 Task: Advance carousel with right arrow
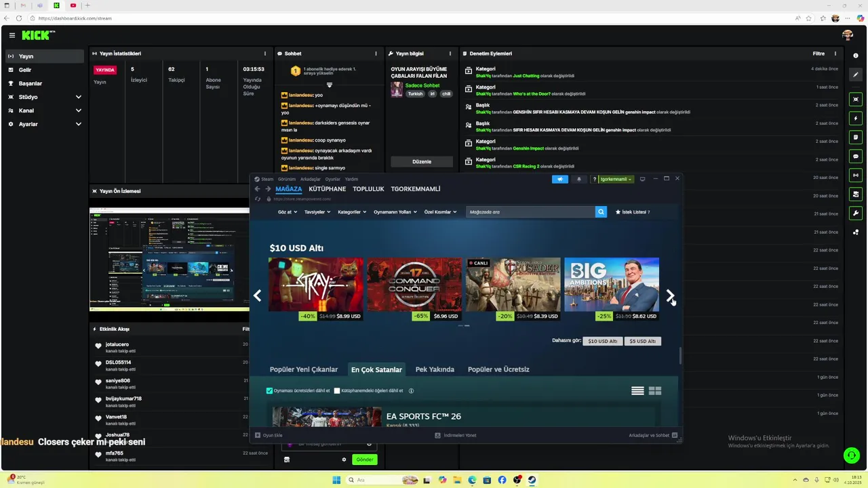(x=670, y=296)
